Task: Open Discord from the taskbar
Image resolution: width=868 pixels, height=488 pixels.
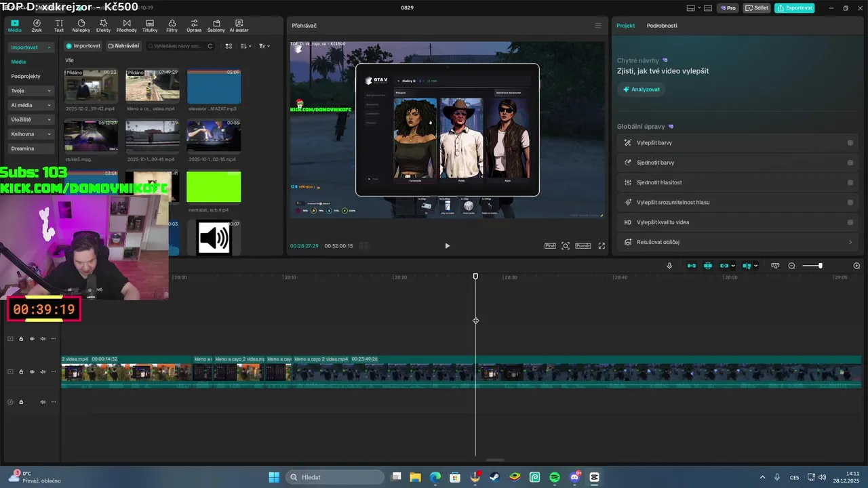Action: coord(575,477)
